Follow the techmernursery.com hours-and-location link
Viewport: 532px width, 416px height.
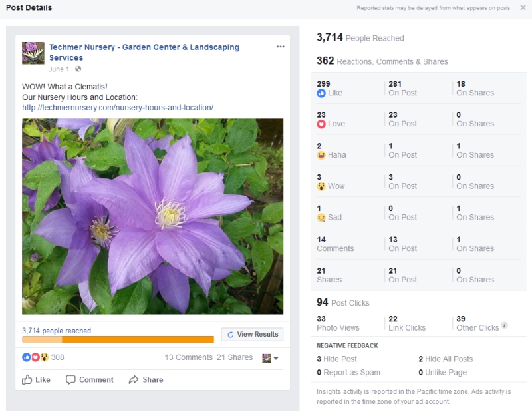point(118,108)
